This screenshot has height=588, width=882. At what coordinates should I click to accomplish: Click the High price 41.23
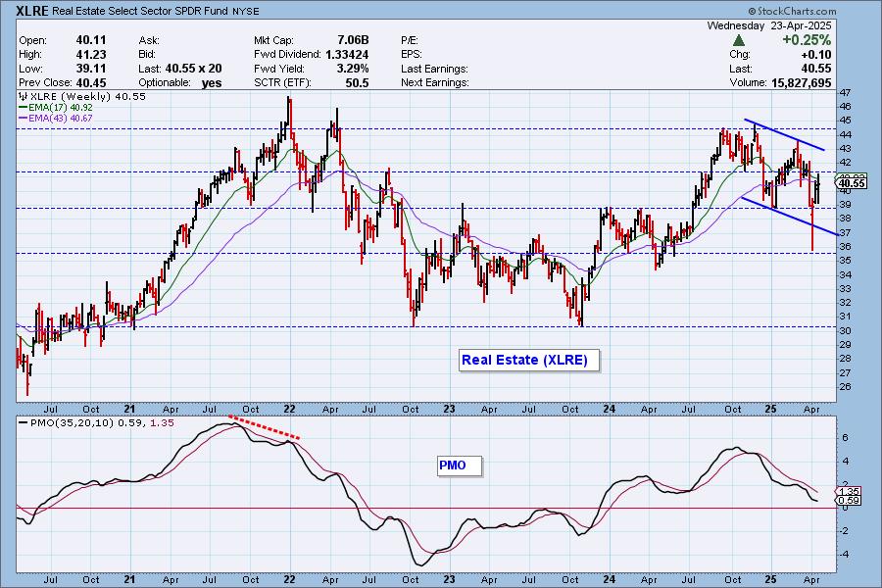coord(91,55)
